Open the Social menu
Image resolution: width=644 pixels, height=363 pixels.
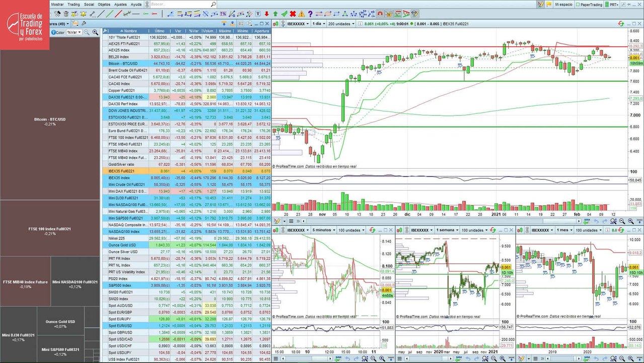coord(89,4)
